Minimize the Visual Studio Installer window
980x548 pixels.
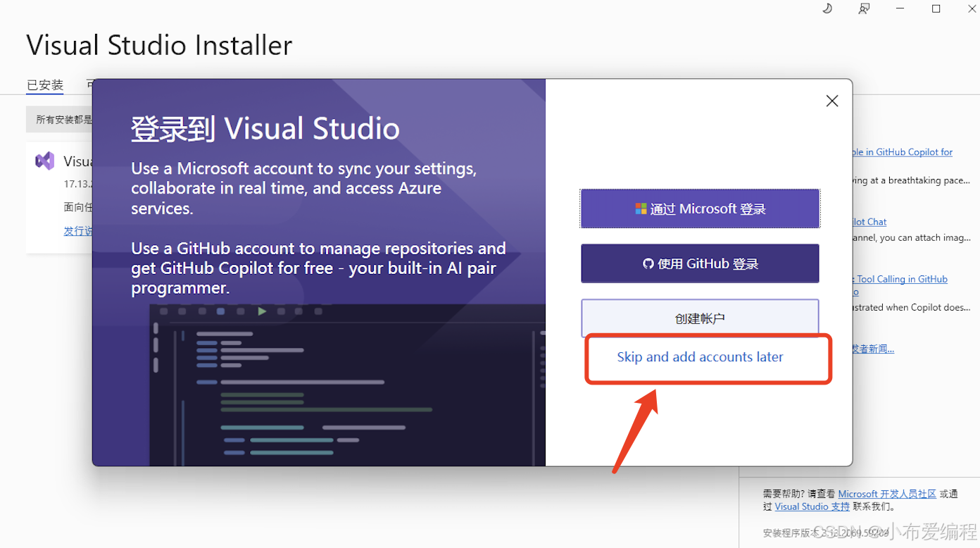[x=900, y=8]
